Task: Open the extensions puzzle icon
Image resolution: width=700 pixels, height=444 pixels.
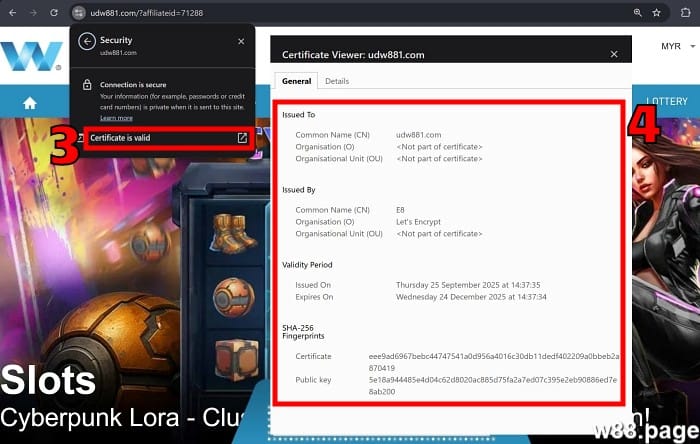Action: 686,13
